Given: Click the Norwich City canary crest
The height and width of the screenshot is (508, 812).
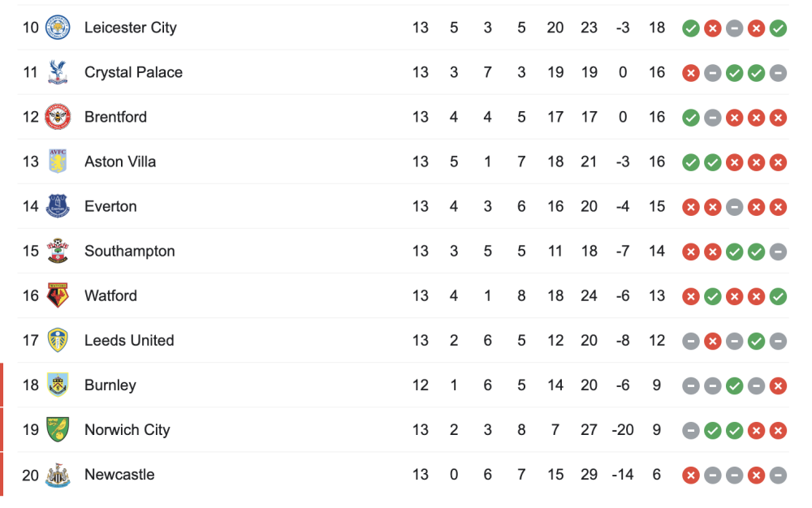Looking at the screenshot, I should pos(58,429).
